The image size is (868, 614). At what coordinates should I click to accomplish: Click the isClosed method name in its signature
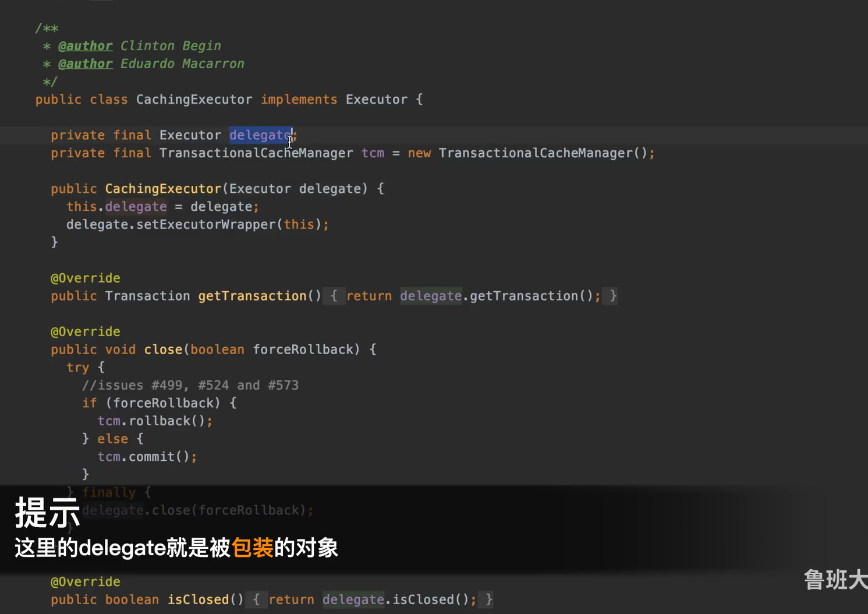pyautogui.click(x=198, y=599)
